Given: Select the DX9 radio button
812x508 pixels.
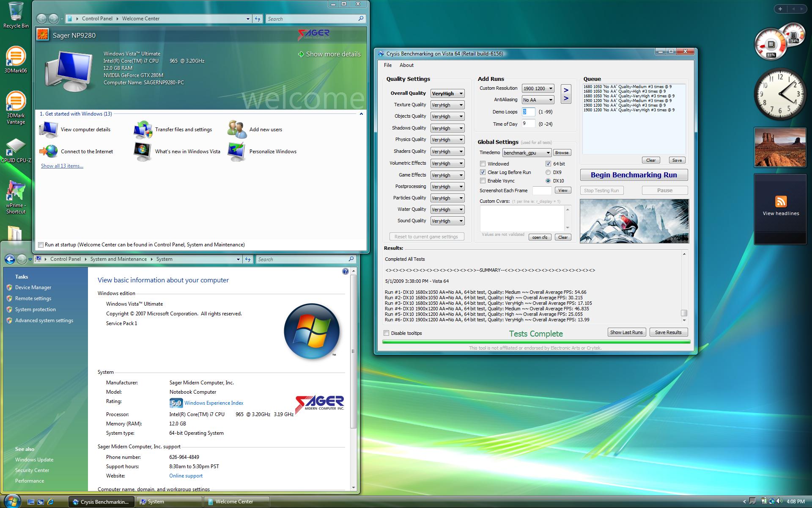Looking at the screenshot, I should pos(548,172).
